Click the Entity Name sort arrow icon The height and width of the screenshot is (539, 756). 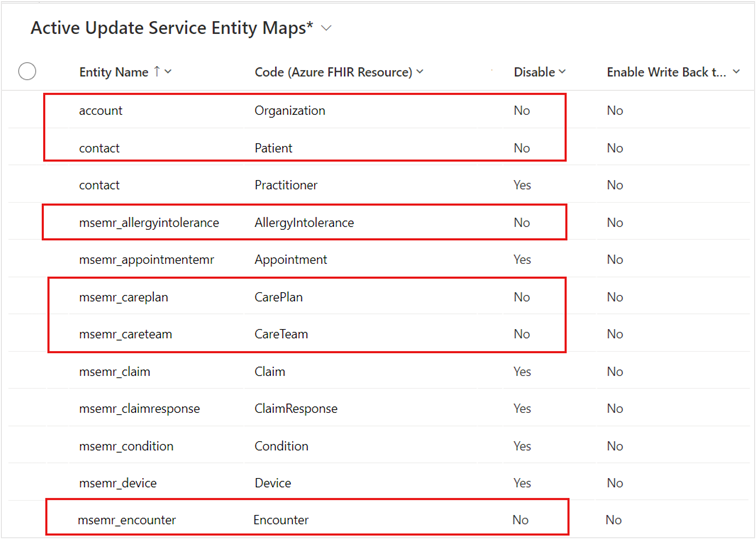157,71
